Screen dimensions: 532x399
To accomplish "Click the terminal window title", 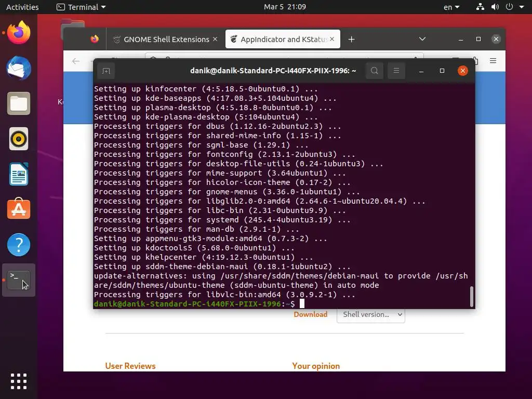I will (273, 71).
